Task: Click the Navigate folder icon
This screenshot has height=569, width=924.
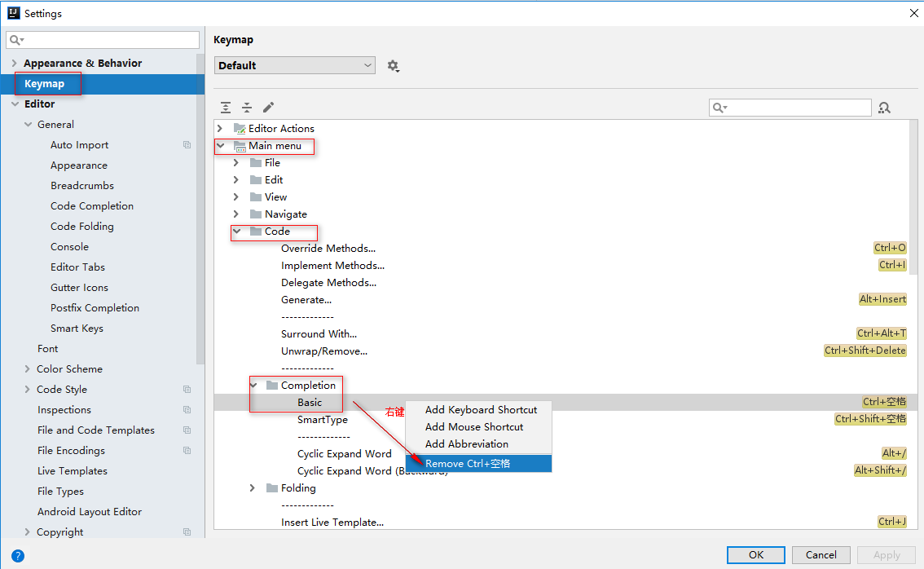Action: click(256, 214)
